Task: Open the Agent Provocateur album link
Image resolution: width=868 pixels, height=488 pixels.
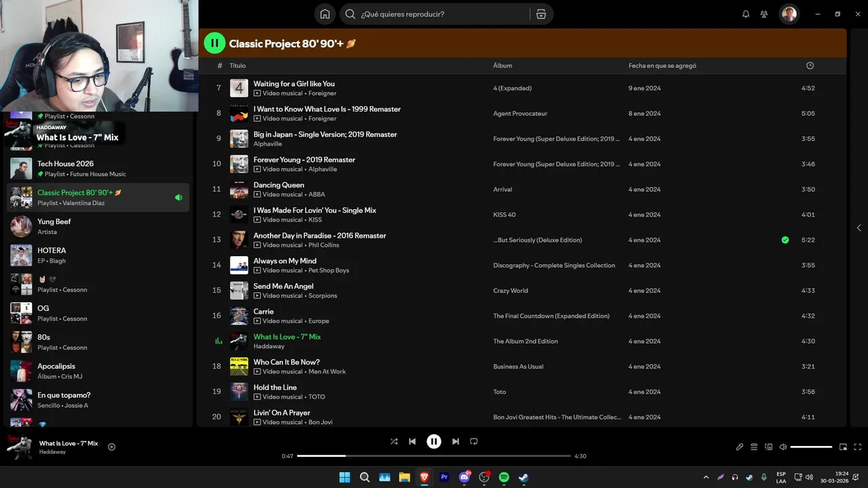Action: coord(520,114)
